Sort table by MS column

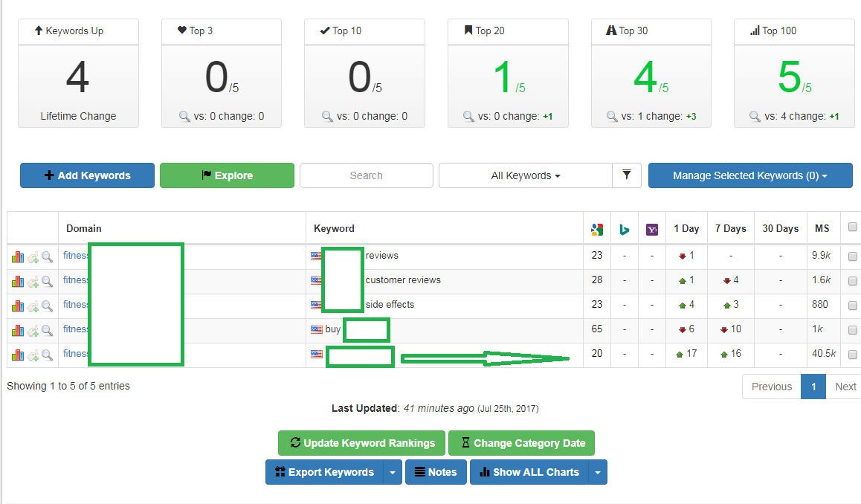pos(822,228)
